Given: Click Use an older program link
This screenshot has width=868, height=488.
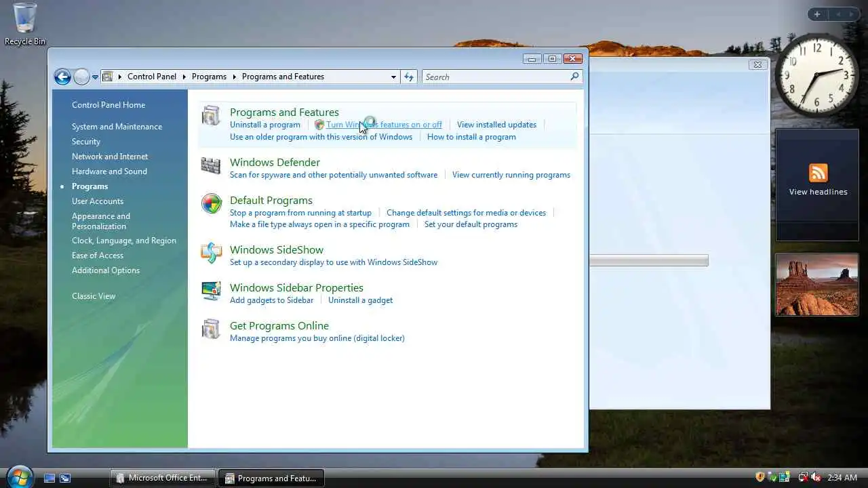Looking at the screenshot, I should 321,137.
